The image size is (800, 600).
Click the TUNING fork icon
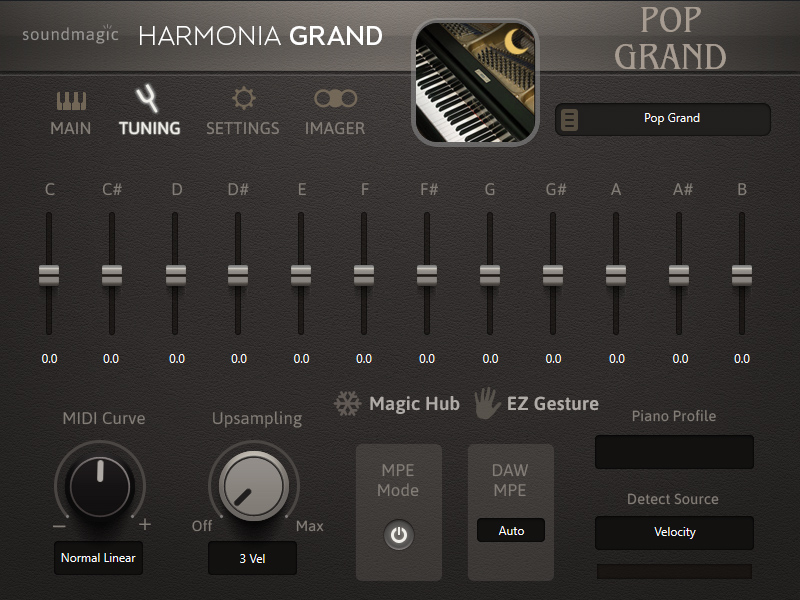click(147, 98)
